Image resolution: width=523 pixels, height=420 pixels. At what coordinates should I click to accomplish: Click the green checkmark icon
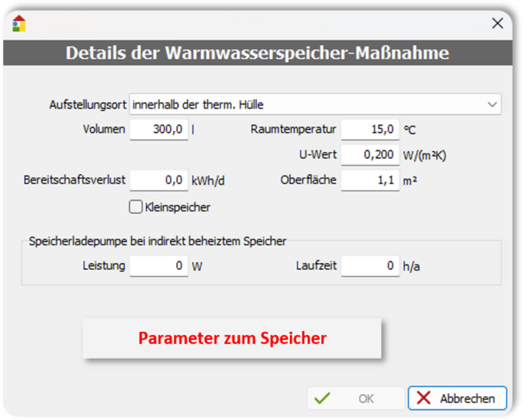coord(322,398)
